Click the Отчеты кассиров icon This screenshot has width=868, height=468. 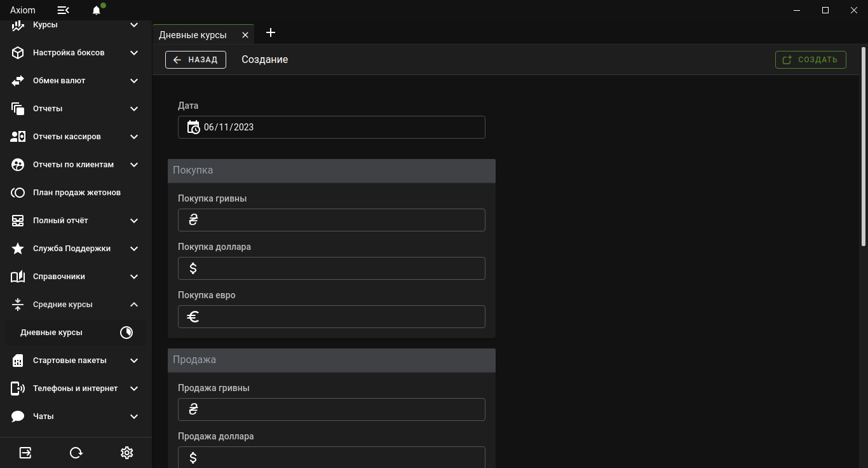click(x=18, y=137)
